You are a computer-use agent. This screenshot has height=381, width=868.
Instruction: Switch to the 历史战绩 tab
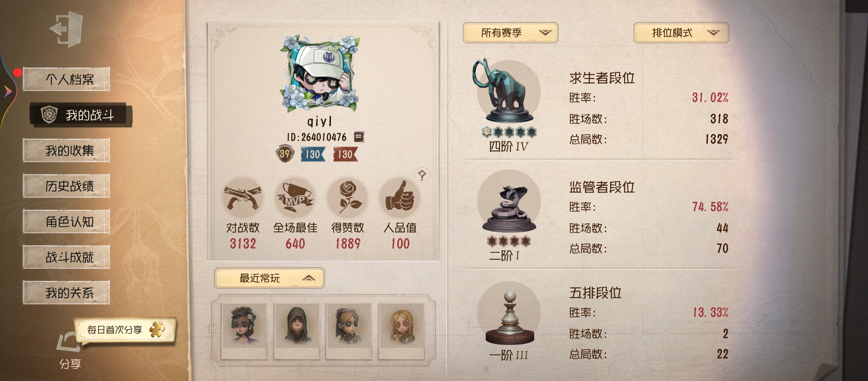[66, 186]
